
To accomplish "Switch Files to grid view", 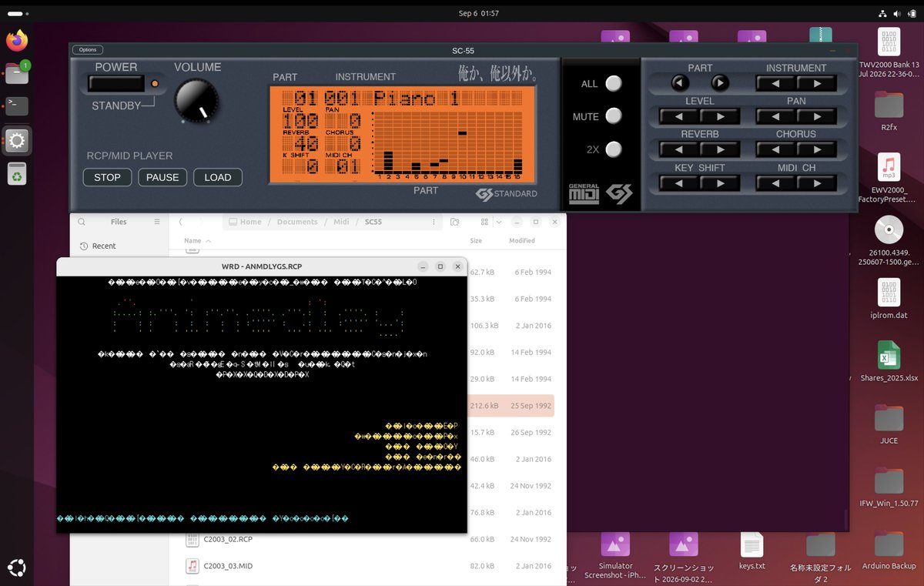I will click(x=484, y=222).
